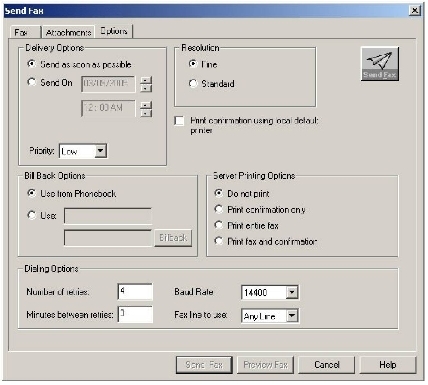The width and height of the screenshot is (428, 385).
Task: Click the Number of retries field
Action: [x=135, y=292]
